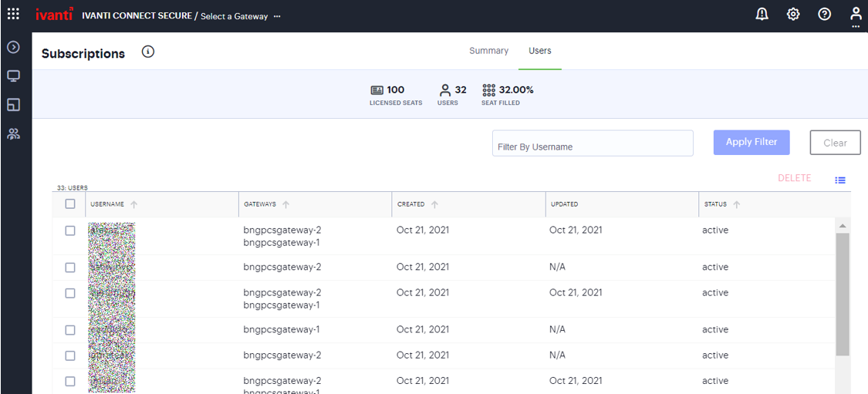The width and height of the screenshot is (868, 394).
Task: Open the notifications bell icon
Action: (762, 14)
